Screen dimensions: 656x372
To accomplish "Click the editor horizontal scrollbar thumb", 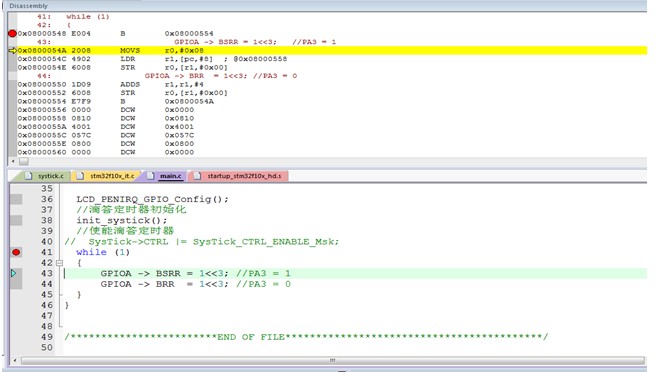I will pos(333,360).
